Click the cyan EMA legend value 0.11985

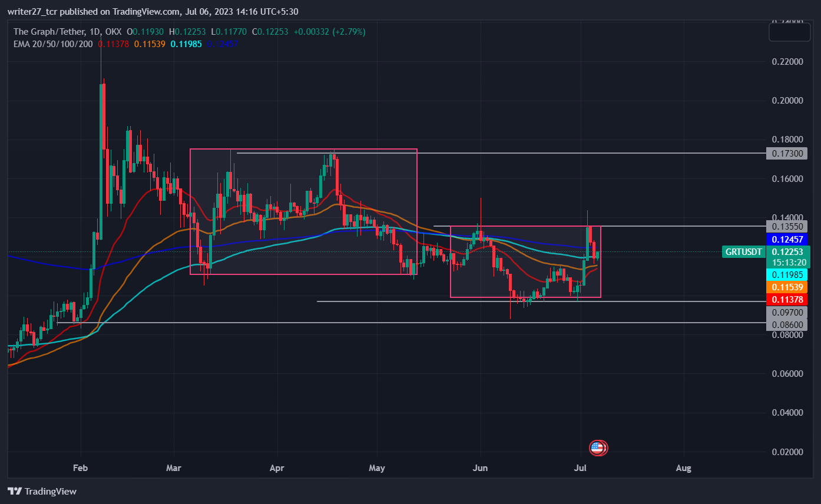187,44
